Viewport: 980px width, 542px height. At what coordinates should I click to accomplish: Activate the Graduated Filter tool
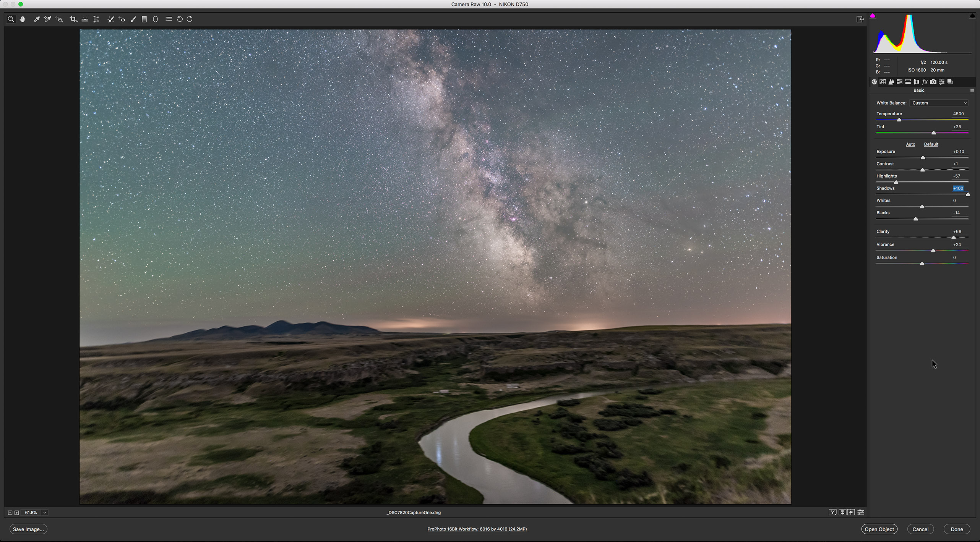[x=144, y=19]
